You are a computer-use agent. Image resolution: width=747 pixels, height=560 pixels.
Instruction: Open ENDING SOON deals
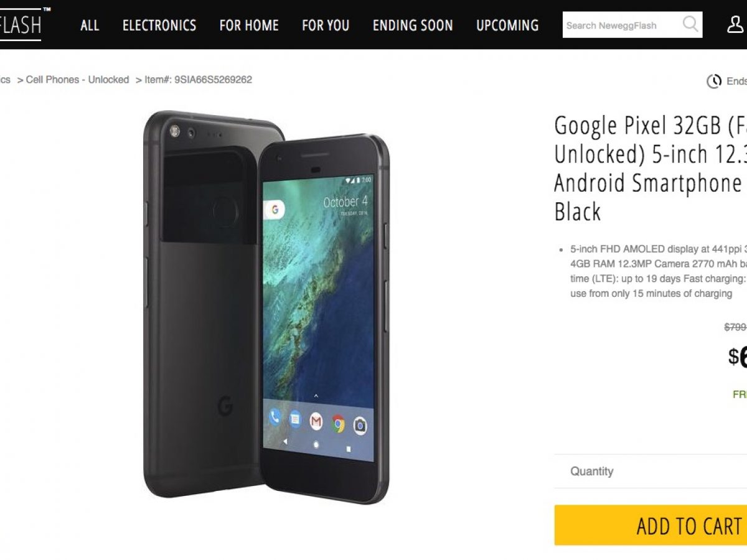413,26
